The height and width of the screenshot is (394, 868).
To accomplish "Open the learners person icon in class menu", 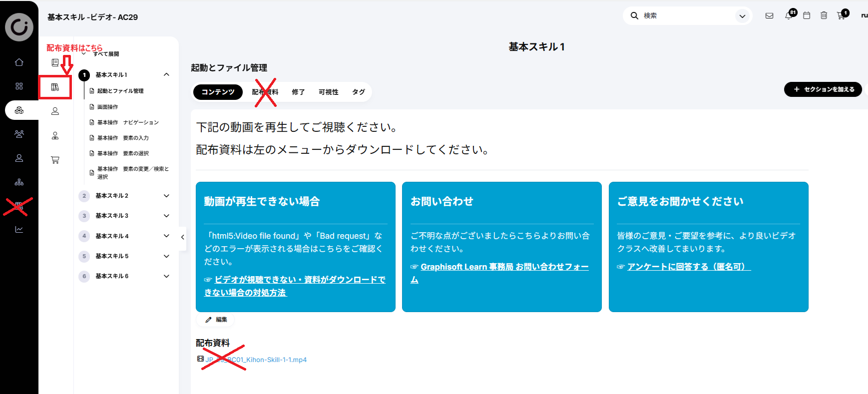I will coord(55,111).
